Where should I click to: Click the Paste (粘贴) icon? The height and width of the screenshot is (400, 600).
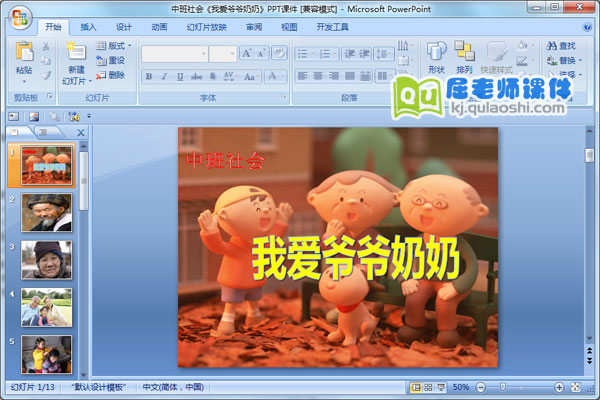pos(24,52)
